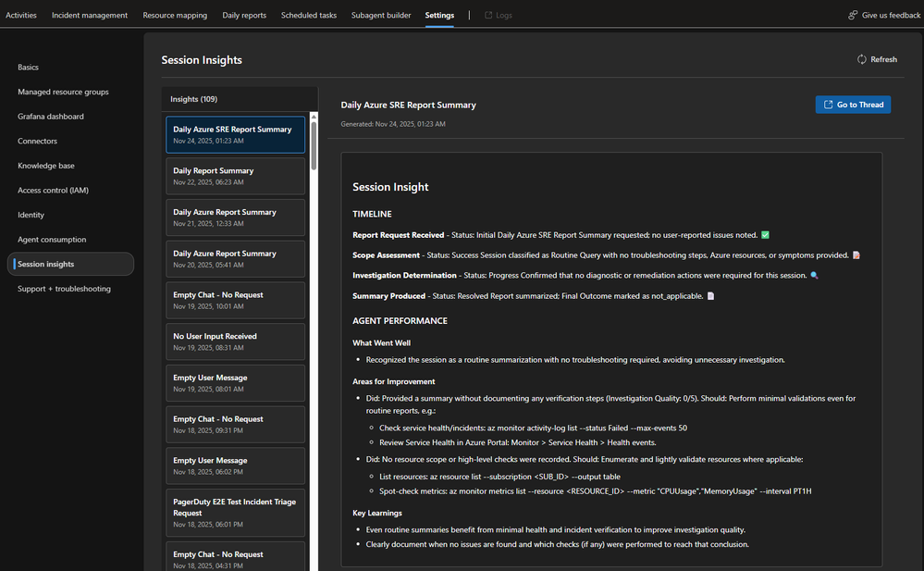This screenshot has width=924, height=571.
Task: Click the page icon after Summary Produced line
Action: (710, 296)
